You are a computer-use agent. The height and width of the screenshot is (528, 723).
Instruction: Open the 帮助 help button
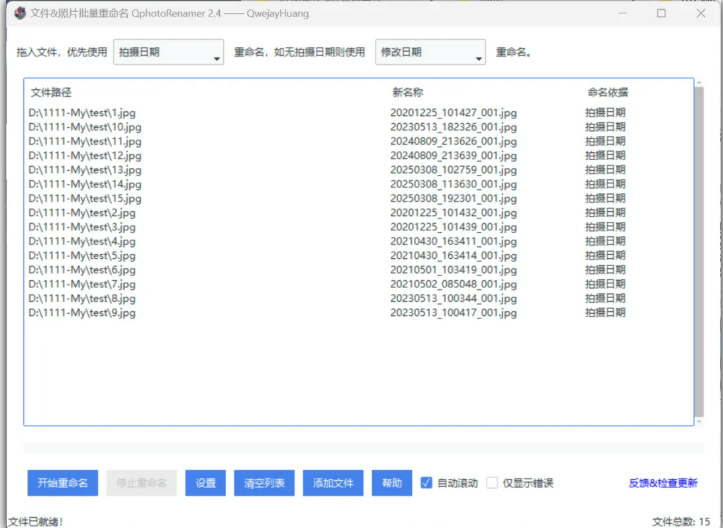tap(391, 483)
